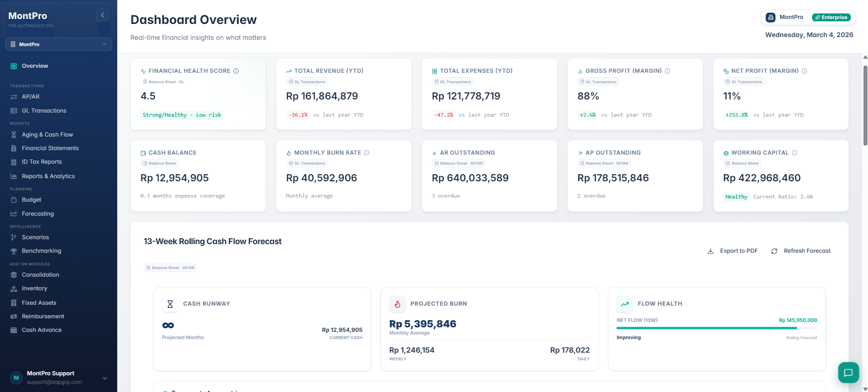
Task: Click the 3 overdue AR text
Action: (x=446, y=196)
